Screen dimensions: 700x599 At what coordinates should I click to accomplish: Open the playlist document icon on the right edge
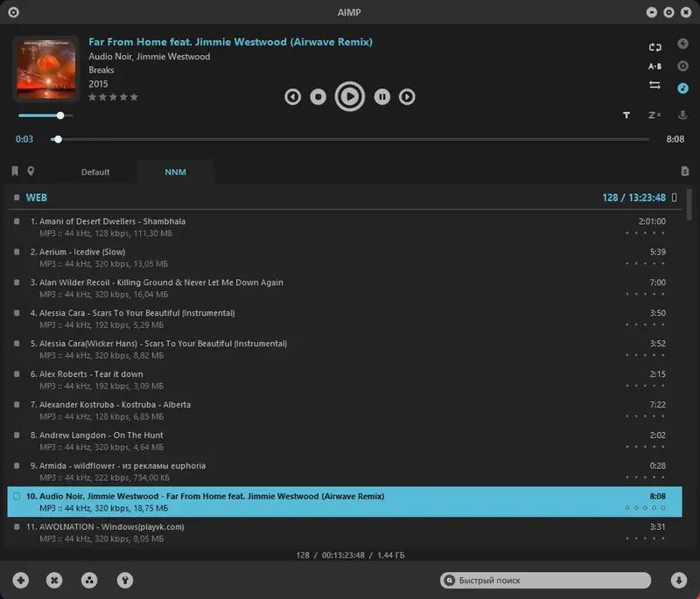point(685,169)
